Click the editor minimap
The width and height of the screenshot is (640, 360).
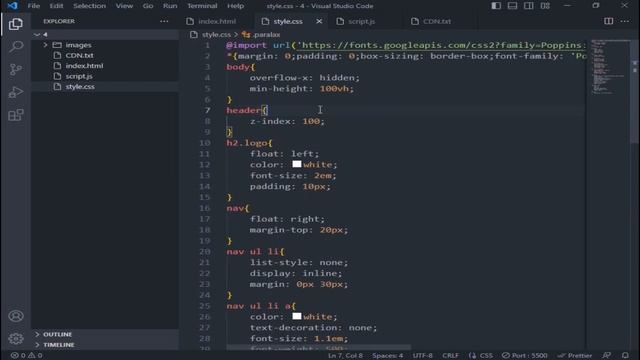coord(608,67)
